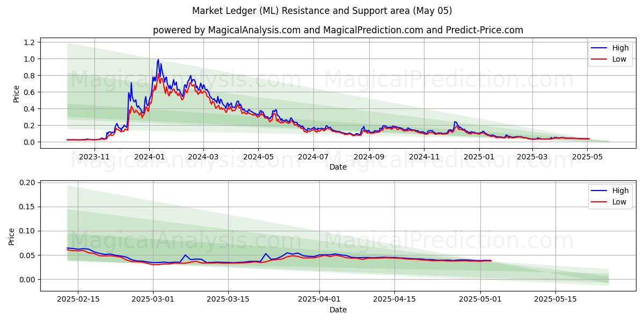Click the '2023-11' x-axis label
Screen dimensions: 644x322
(x=94, y=157)
